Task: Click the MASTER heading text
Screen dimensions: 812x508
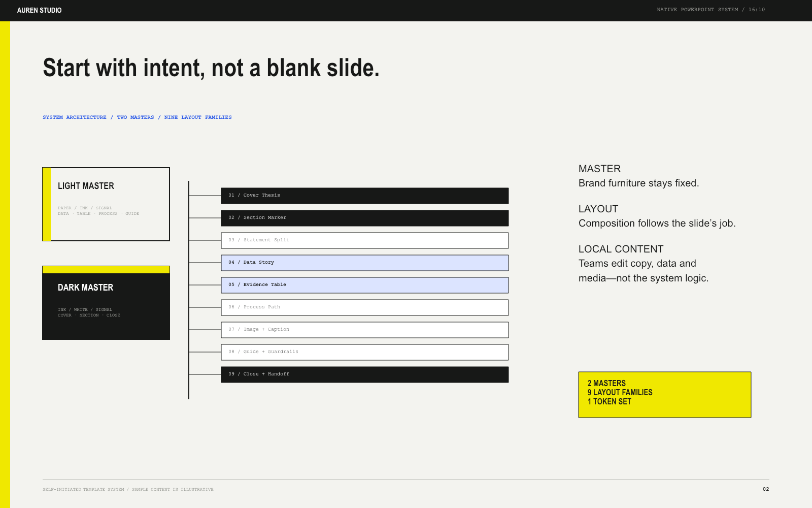Action: click(599, 169)
